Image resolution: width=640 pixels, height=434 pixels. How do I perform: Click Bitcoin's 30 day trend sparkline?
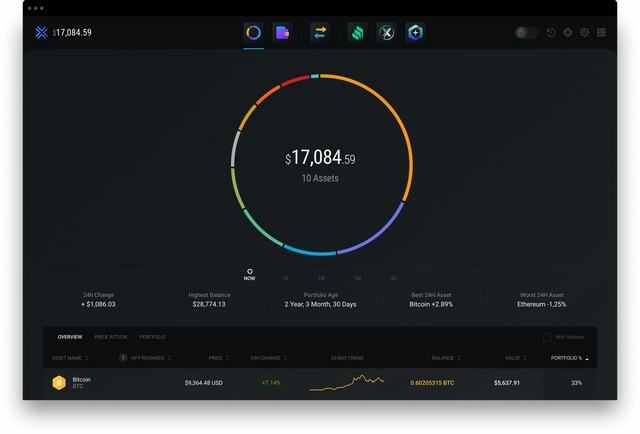(x=347, y=383)
